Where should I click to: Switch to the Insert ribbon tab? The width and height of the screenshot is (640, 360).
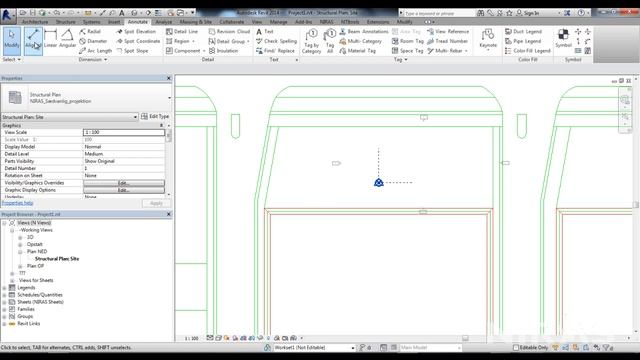114,22
